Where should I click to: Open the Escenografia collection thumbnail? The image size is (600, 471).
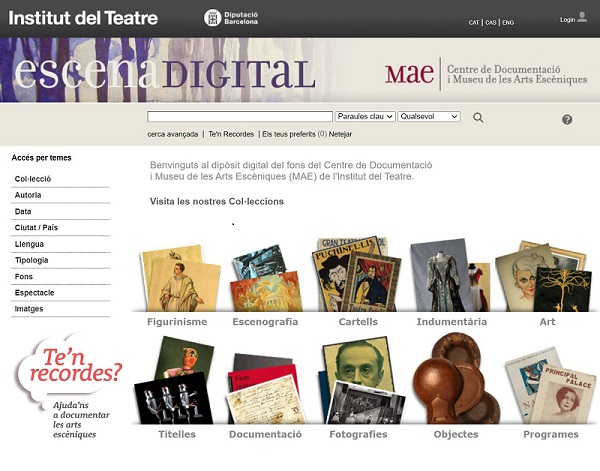[265, 279]
